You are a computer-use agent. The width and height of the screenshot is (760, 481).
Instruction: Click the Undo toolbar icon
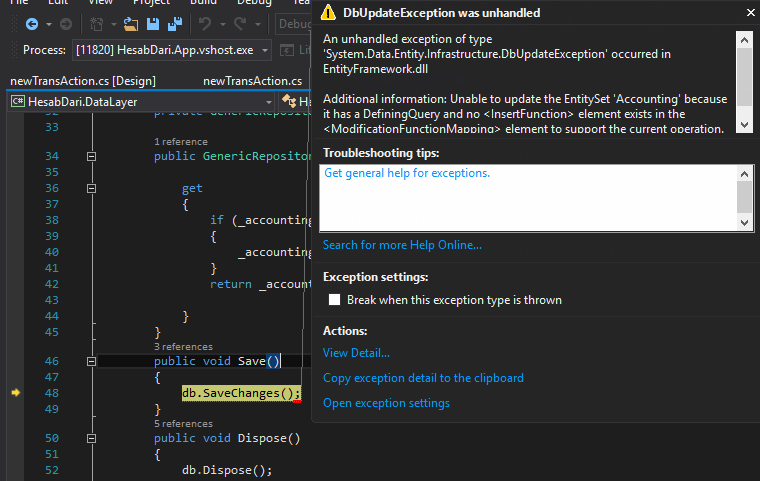205,23
